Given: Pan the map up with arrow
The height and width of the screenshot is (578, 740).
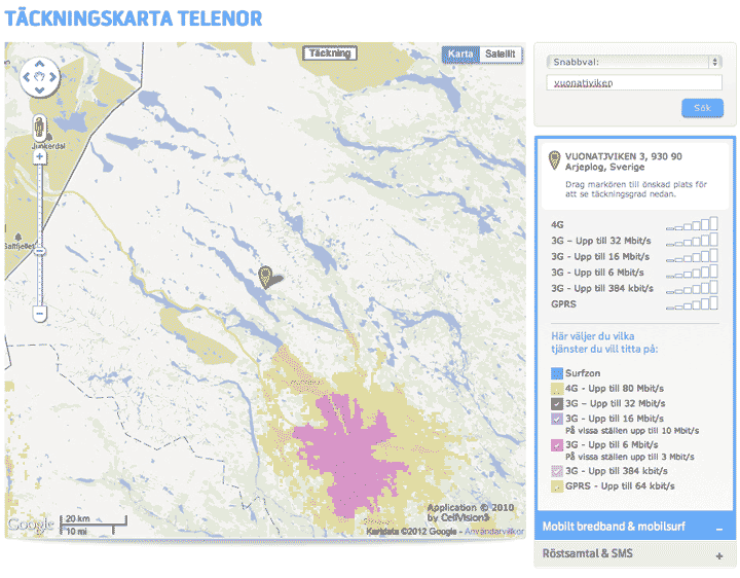Looking at the screenshot, I should tap(39, 64).
